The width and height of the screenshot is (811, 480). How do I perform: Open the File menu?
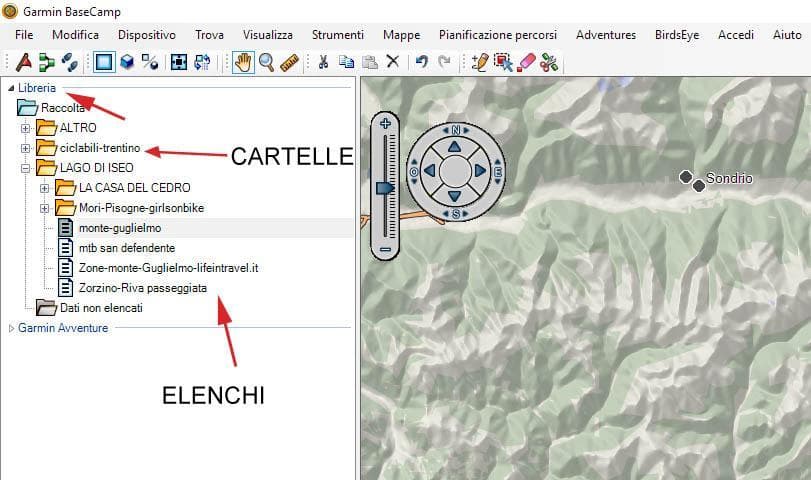[24, 35]
